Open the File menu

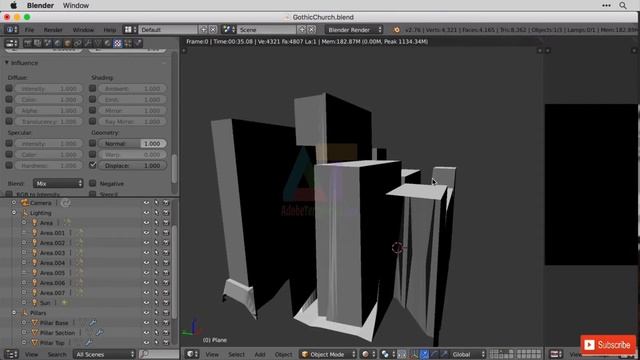29,30
